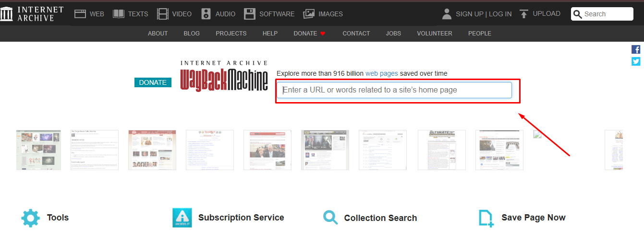Click the Upload arrow icon
This screenshot has width=644, height=231.
coord(524,14)
